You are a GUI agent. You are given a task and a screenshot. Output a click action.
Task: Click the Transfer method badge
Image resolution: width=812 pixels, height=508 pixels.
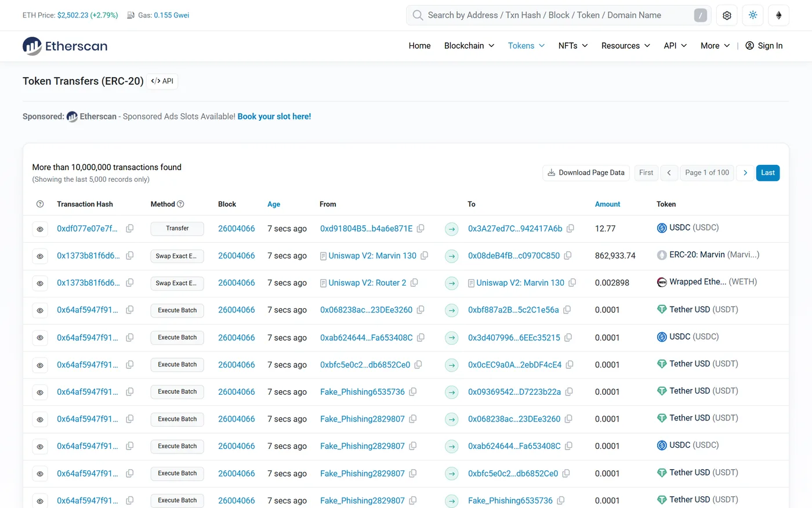tap(177, 229)
